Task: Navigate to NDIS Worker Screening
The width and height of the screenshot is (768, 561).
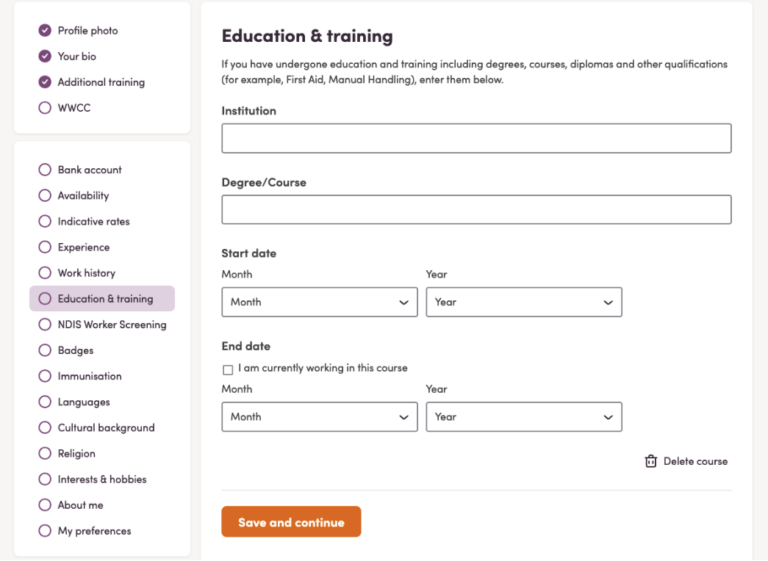Action: click(112, 325)
